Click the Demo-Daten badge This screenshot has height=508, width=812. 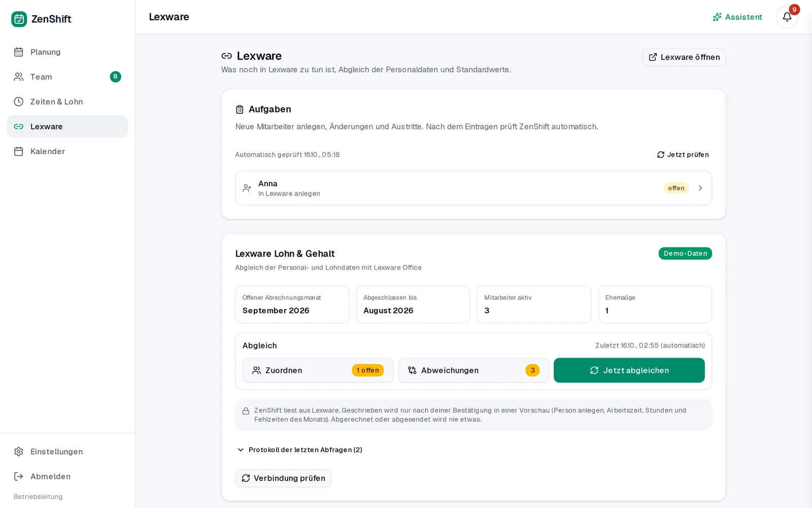685,253
